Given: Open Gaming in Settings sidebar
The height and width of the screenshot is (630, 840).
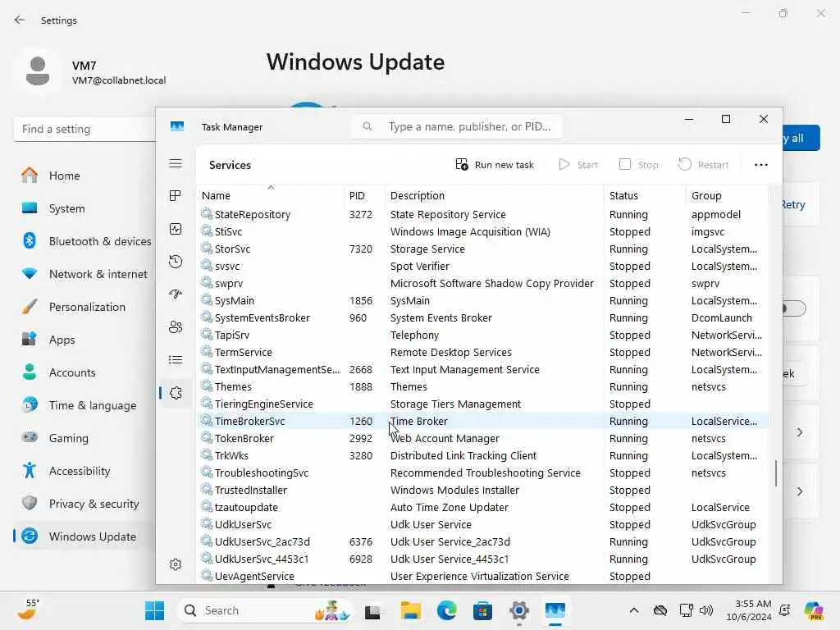Looking at the screenshot, I should click(83, 438).
